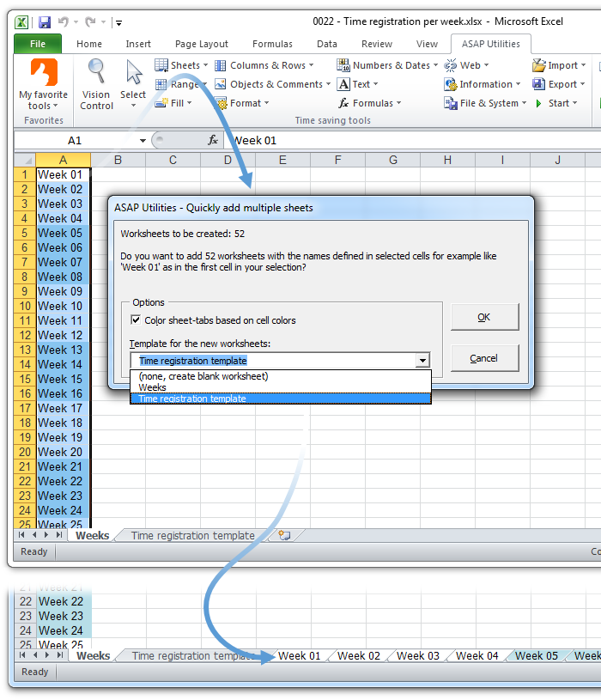The image size is (601, 700).
Task: Click the Select cursor icon
Action: pyautogui.click(x=133, y=72)
